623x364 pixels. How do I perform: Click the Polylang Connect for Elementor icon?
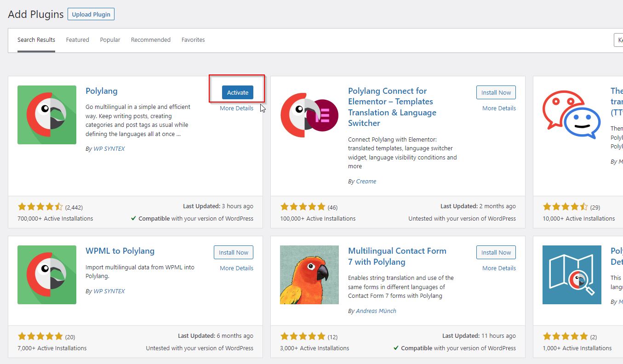[x=309, y=115]
